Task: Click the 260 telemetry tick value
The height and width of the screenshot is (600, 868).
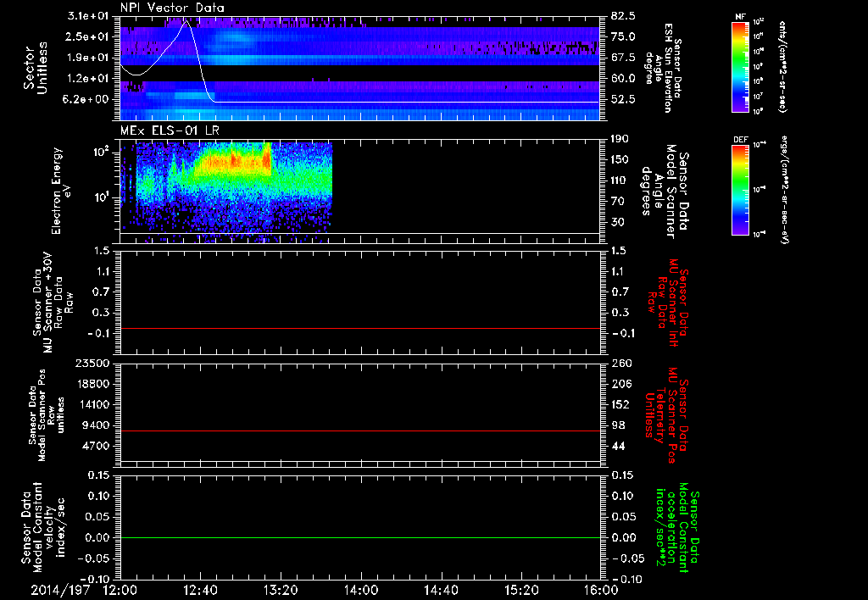Action: click(621, 363)
